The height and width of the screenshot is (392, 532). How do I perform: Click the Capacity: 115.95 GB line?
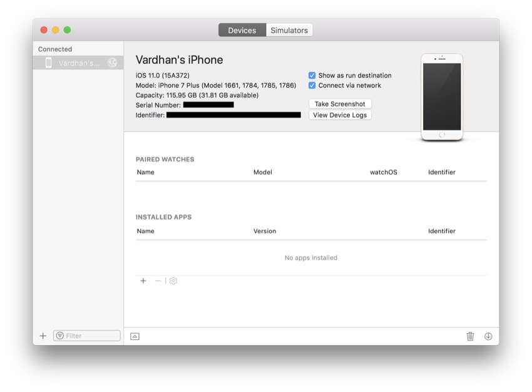pyautogui.click(x=197, y=95)
